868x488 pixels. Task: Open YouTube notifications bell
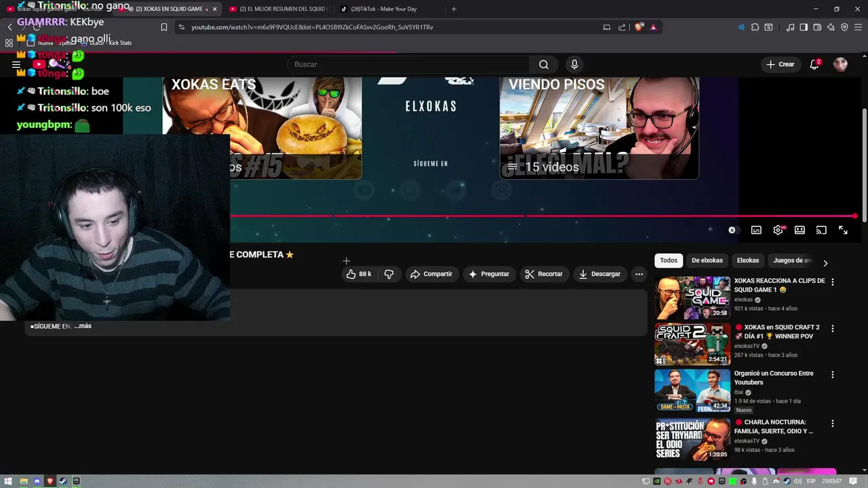click(814, 64)
